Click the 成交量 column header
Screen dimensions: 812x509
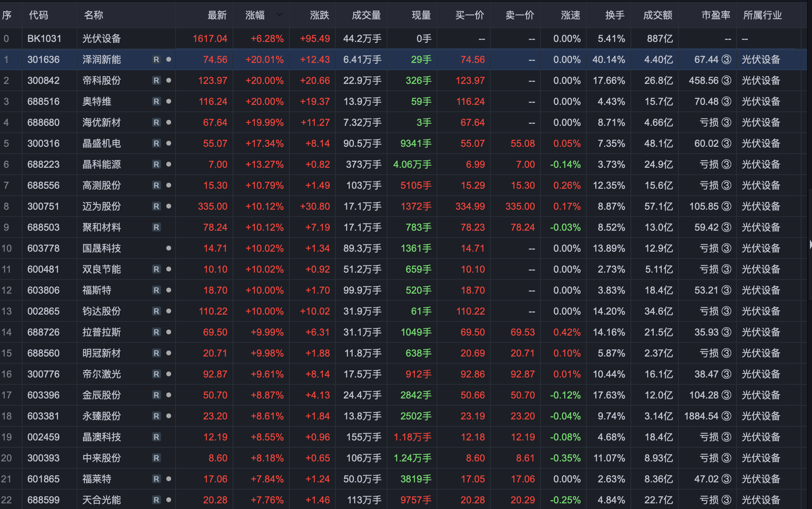coord(362,15)
